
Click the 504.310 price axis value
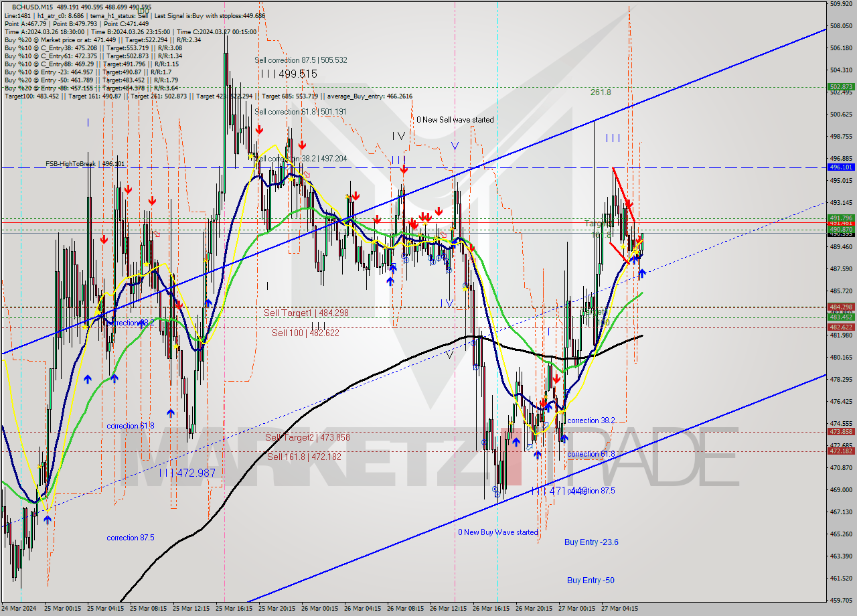click(841, 70)
